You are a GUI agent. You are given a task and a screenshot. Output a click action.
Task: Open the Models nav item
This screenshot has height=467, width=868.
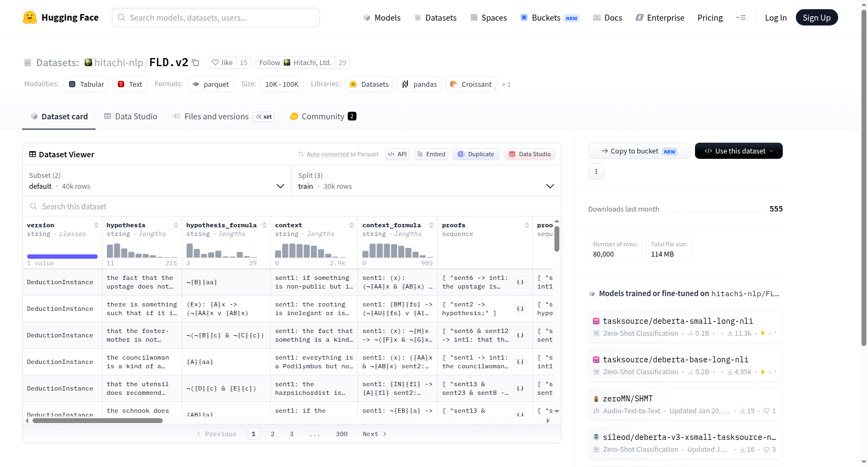coord(382,17)
